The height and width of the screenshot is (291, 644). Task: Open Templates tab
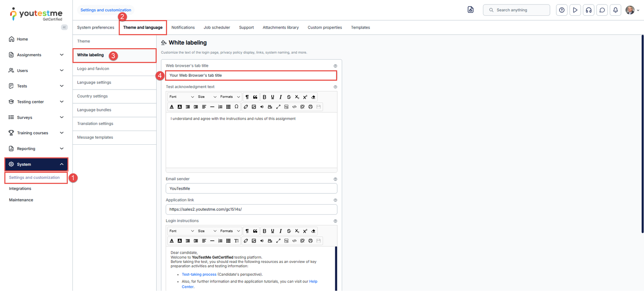click(360, 27)
